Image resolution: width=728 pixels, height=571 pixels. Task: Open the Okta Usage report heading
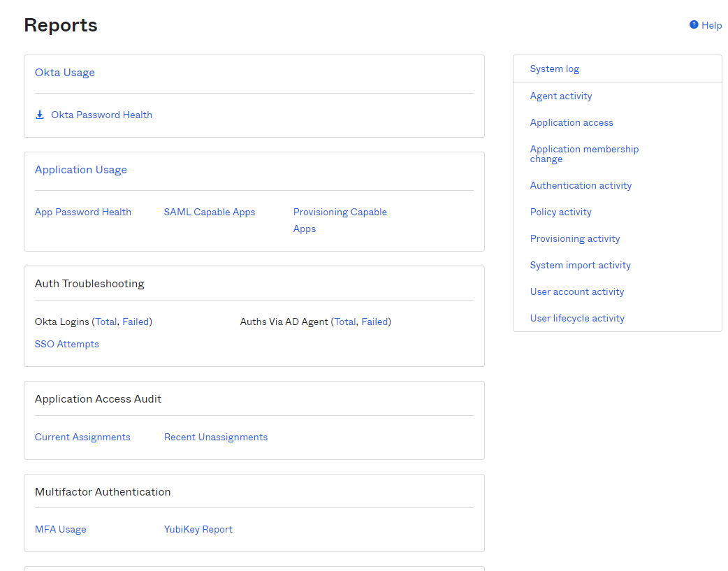[x=64, y=73]
